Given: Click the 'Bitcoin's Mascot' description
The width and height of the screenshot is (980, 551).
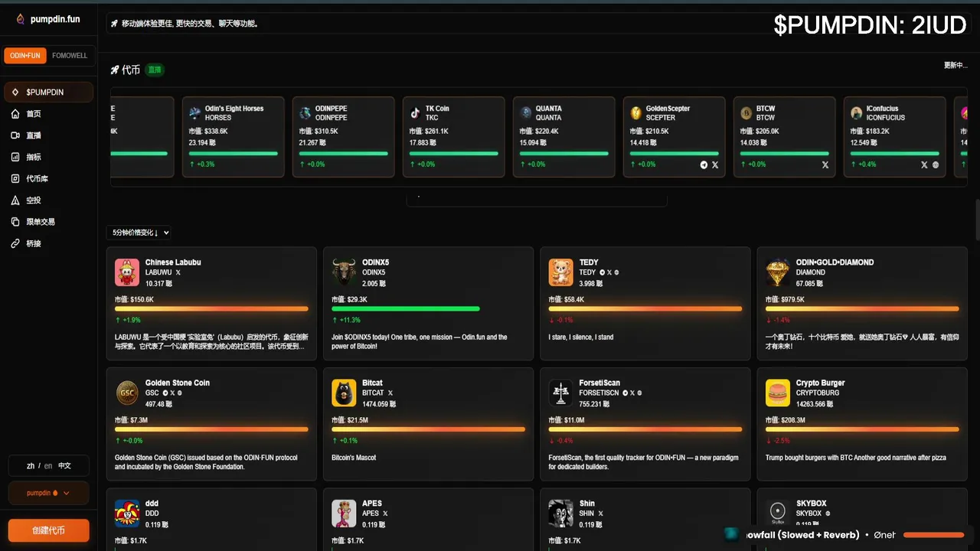Looking at the screenshot, I should [x=354, y=458].
